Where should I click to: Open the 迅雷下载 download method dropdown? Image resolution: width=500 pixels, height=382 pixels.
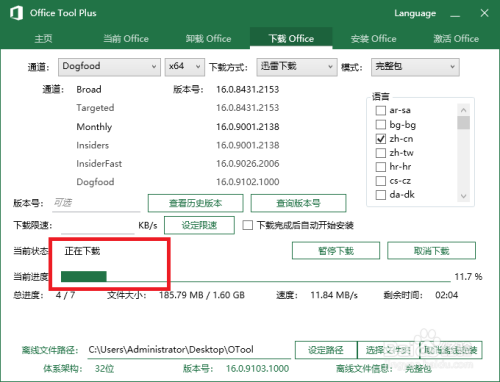coord(297,67)
